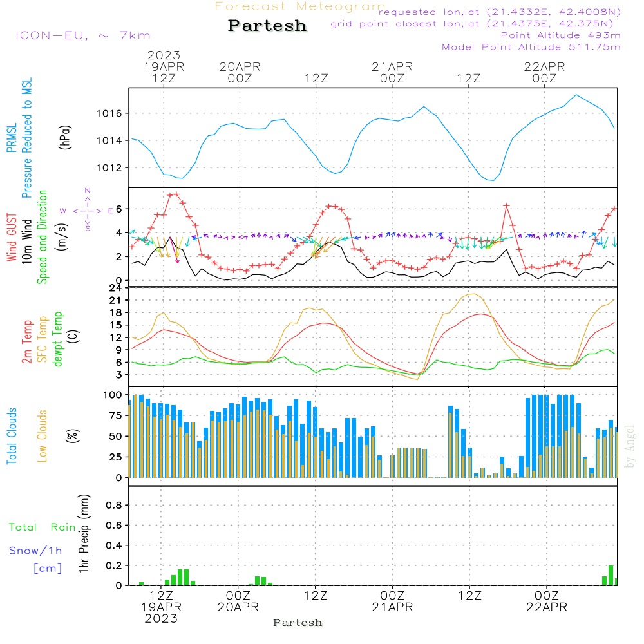Click the 'Forecast Meteogram' heading at top

click(300, 6)
